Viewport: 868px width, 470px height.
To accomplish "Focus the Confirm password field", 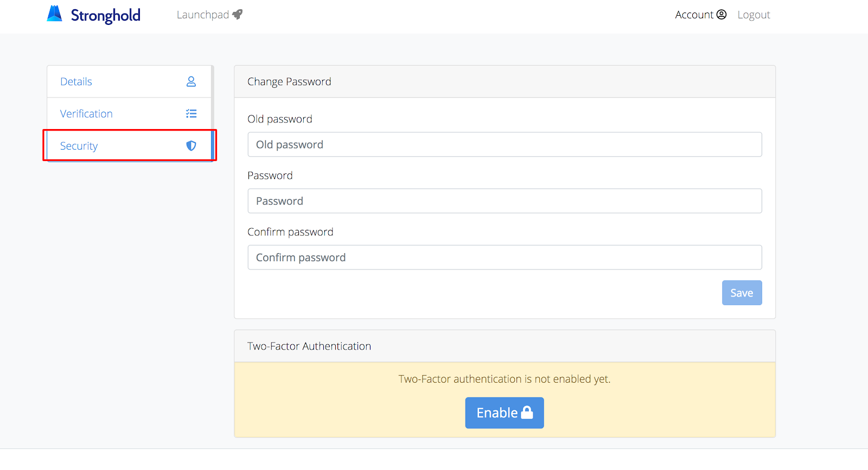I will click(x=505, y=257).
